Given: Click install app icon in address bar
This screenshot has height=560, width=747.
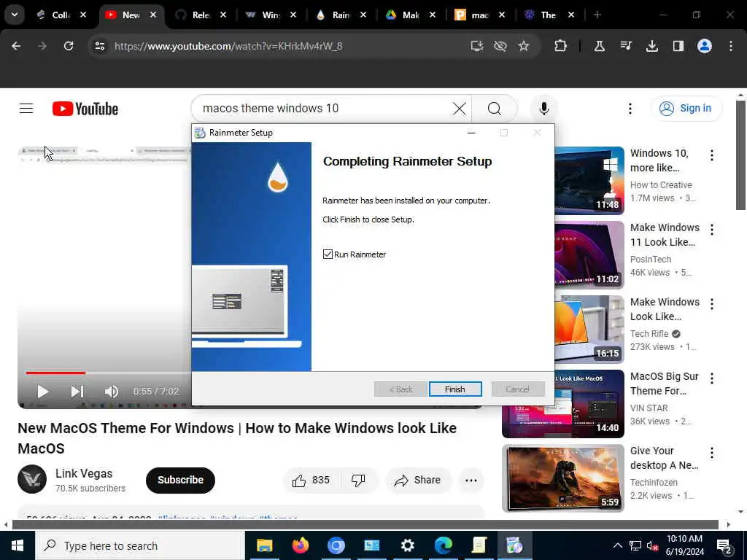Looking at the screenshot, I should pyautogui.click(x=477, y=46).
